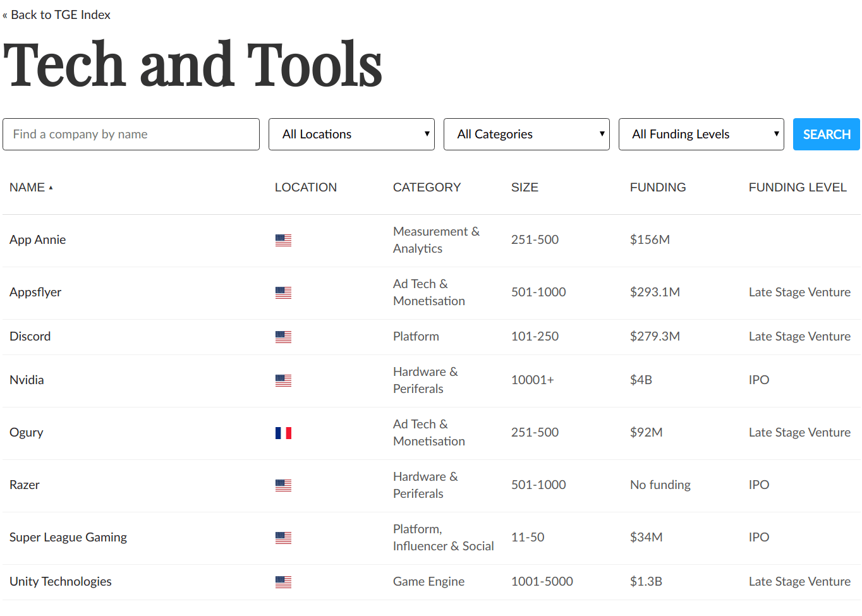
Task: Focus the Find a company by name field
Action: [131, 134]
